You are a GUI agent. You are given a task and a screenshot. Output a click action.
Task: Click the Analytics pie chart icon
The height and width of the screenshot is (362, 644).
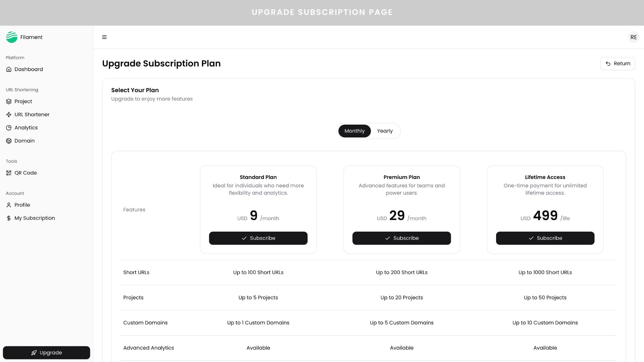pyautogui.click(x=9, y=128)
